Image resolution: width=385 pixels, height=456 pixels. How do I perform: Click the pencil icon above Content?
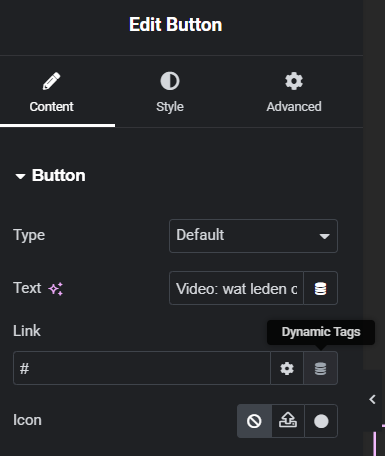coord(51,81)
